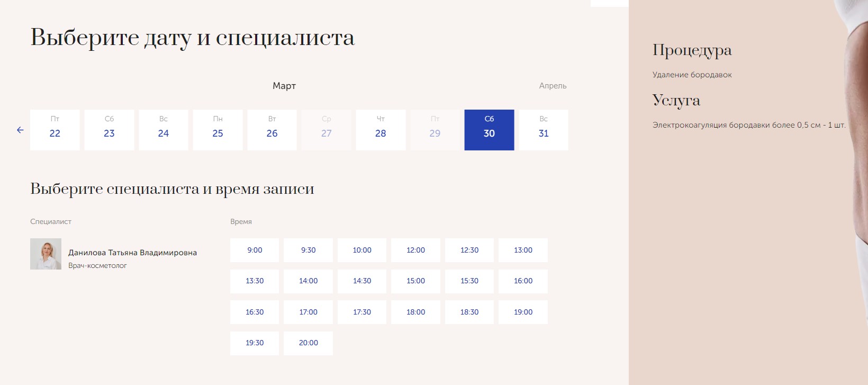Choose the 14:00 appointment time
This screenshot has height=385, width=868.
click(x=308, y=281)
